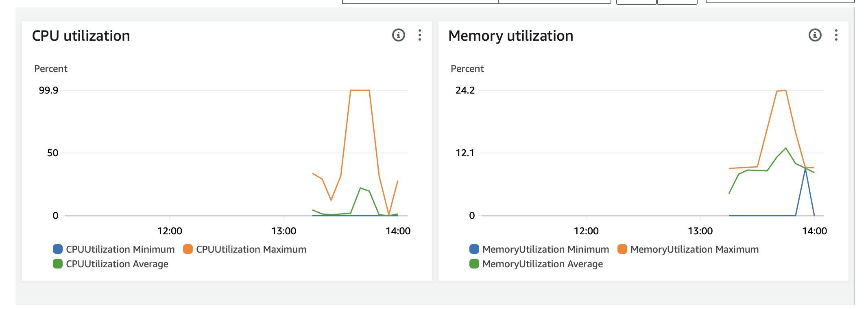
Task: Open the CPU utilization widget info icon
Action: tap(398, 35)
